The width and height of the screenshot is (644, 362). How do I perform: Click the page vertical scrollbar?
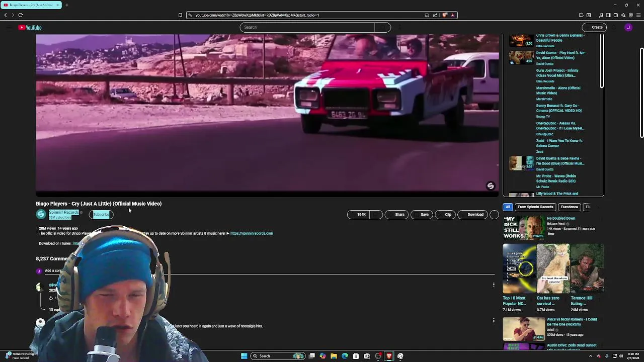(x=641, y=93)
